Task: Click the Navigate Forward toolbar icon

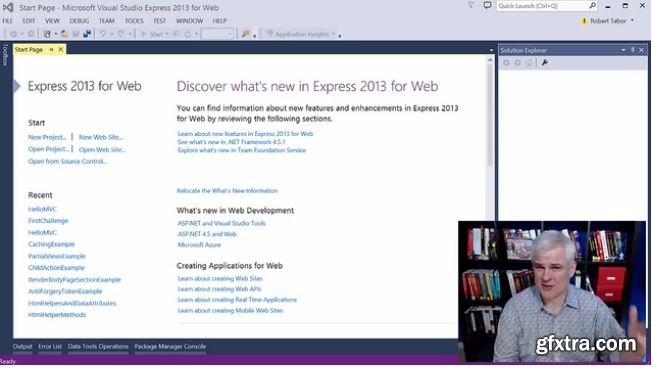Action: pos(31,34)
